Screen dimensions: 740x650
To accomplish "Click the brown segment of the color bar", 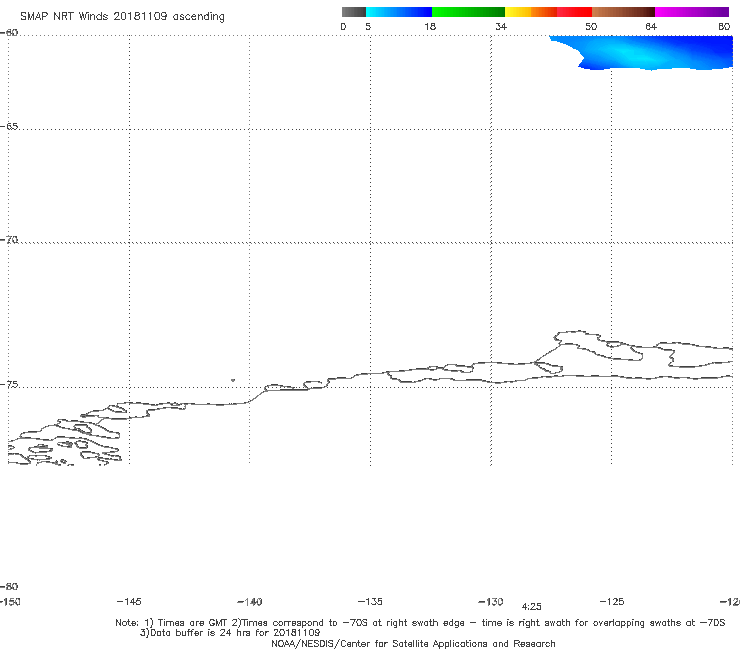I will (623, 12).
